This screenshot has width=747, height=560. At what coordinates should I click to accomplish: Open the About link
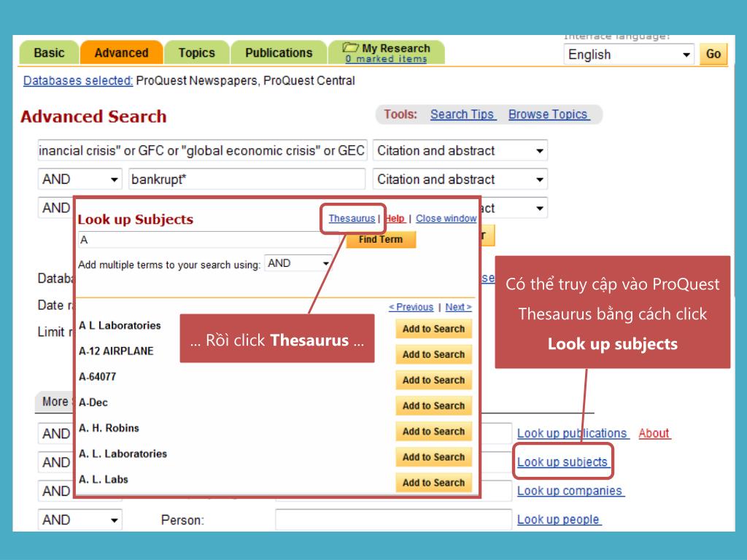(x=654, y=433)
